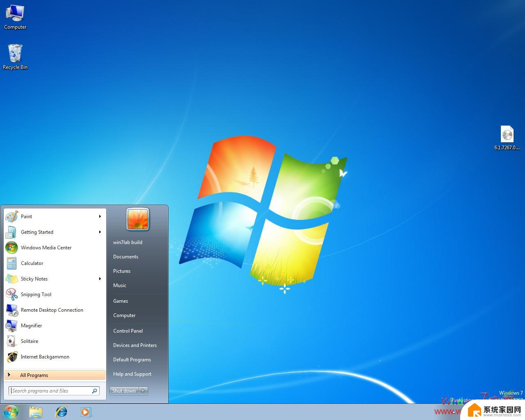Launch Windows Media Center menu entry
The height and width of the screenshot is (420, 525).
[55, 248]
